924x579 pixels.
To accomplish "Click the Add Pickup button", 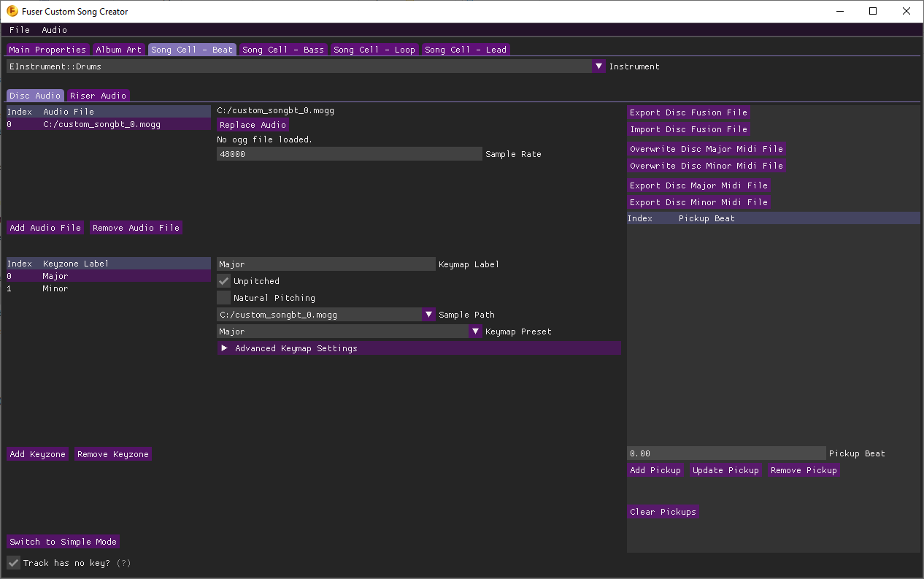I will 655,470.
